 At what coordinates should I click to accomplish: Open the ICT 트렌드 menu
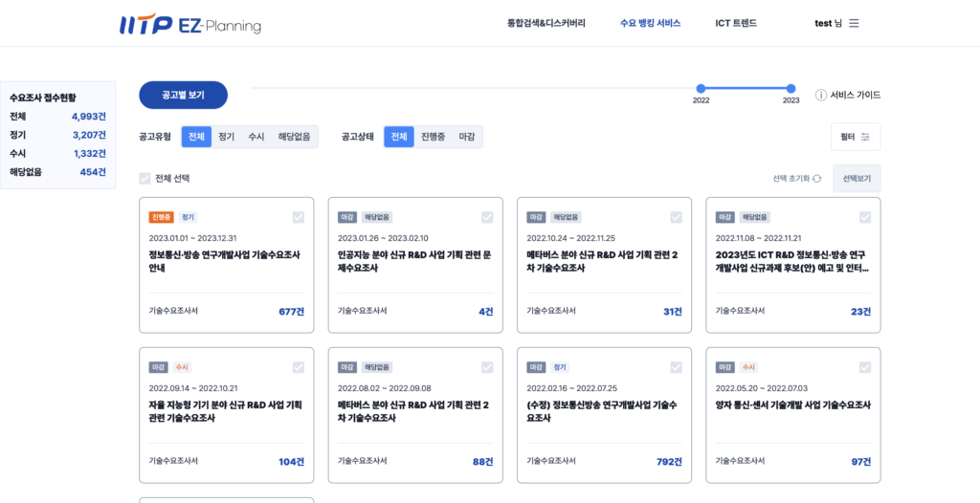pos(736,23)
